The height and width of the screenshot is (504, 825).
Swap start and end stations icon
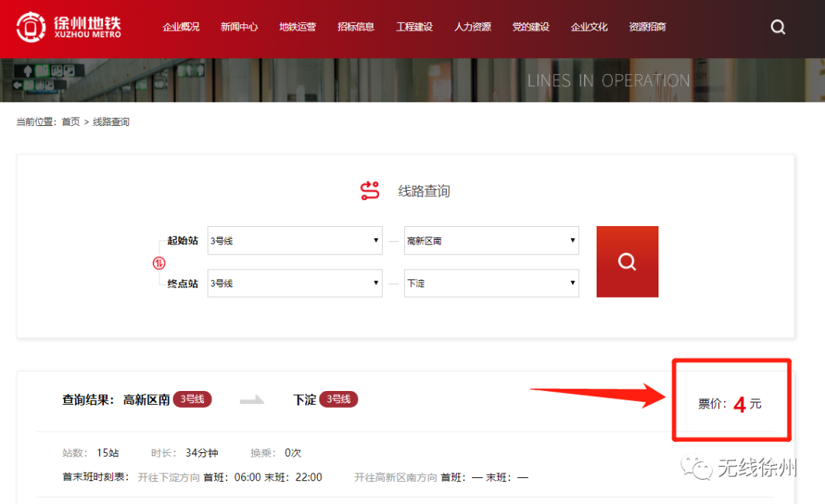click(159, 263)
